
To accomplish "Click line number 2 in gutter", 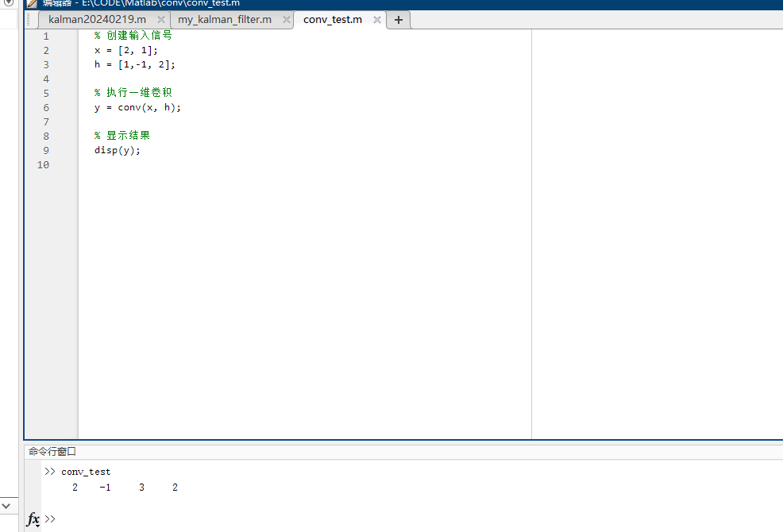I will point(46,51).
